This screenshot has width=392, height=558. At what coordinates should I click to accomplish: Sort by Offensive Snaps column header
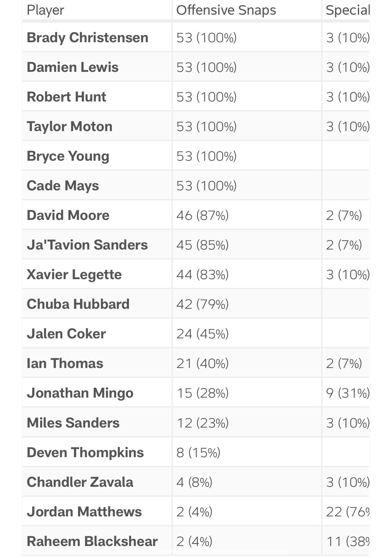[x=226, y=10]
